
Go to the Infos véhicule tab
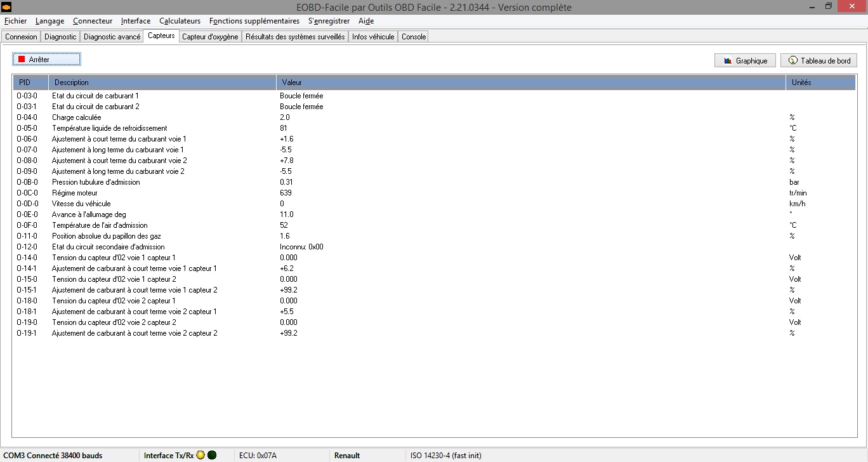tap(373, 37)
